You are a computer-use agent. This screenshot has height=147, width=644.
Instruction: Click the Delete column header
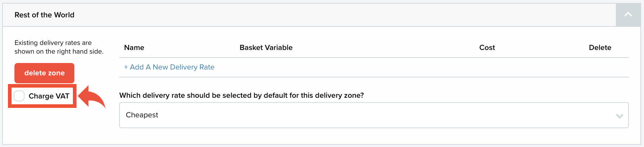600,47
